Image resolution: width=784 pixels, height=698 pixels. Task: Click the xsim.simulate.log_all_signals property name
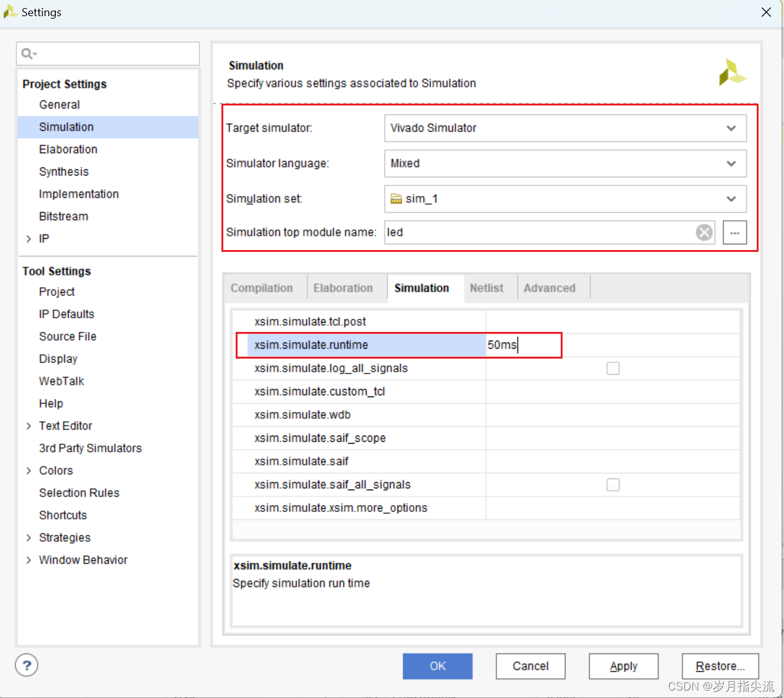(331, 369)
